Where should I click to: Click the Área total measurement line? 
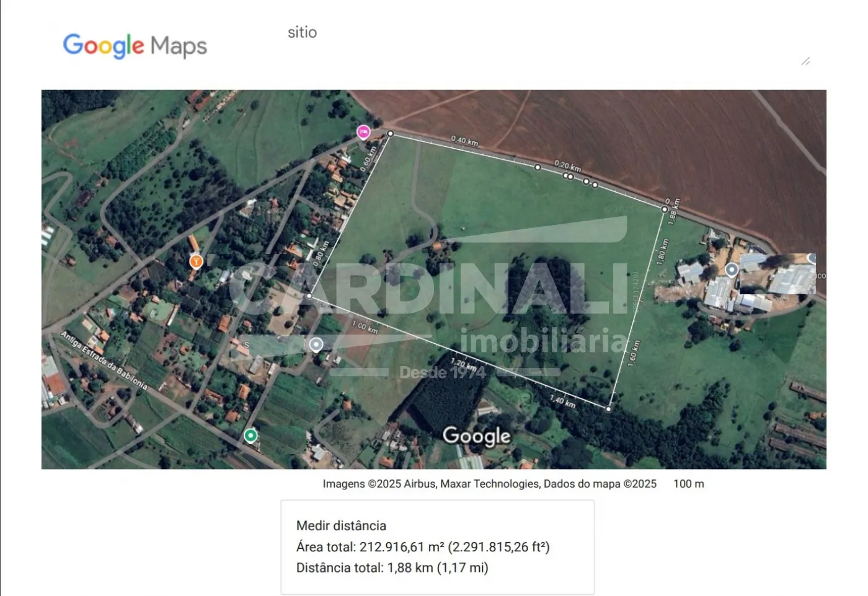click(423, 547)
